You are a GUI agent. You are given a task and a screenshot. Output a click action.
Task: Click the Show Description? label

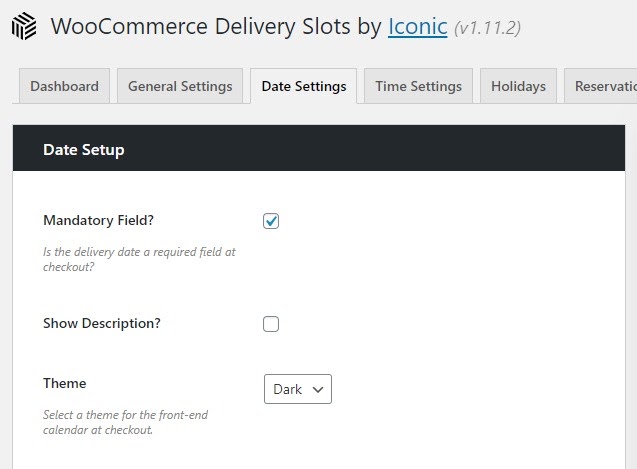click(102, 324)
